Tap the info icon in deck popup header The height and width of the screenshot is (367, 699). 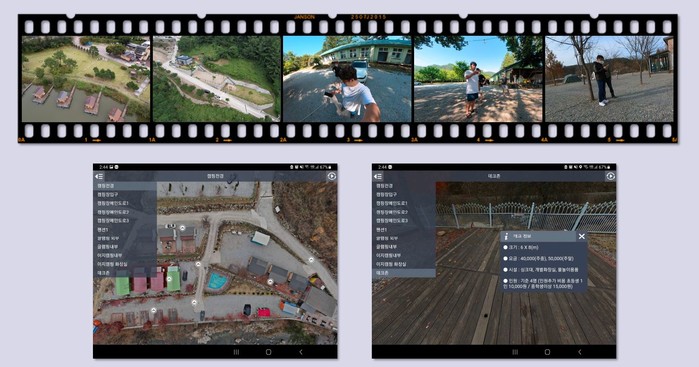point(506,236)
